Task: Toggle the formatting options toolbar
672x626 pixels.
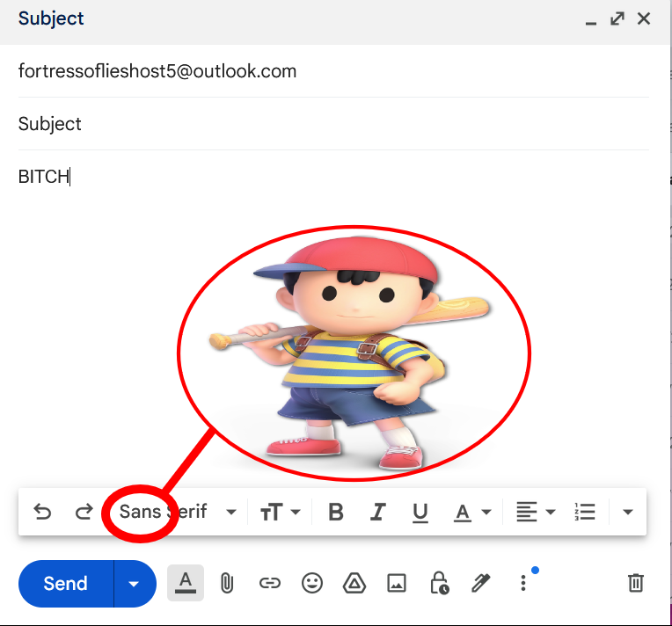Action: [x=185, y=583]
